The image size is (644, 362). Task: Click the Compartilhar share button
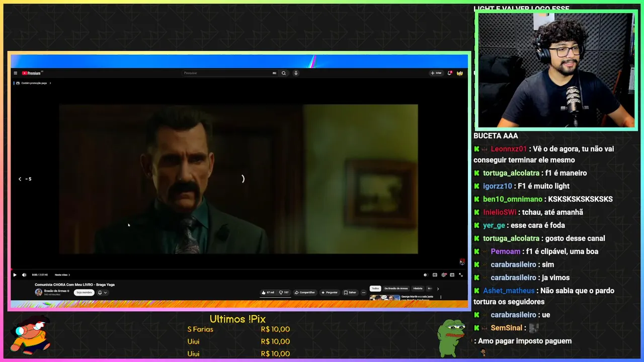click(x=305, y=293)
